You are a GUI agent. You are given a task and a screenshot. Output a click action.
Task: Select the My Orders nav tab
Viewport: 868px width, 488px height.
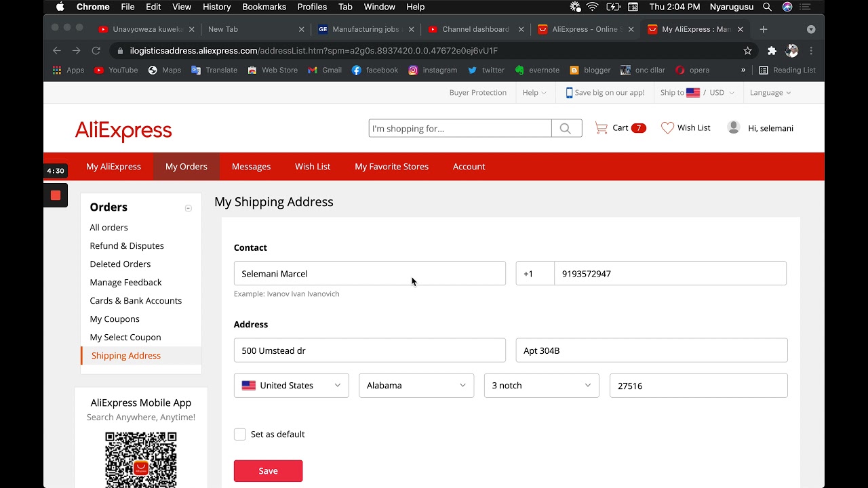coord(186,167)
